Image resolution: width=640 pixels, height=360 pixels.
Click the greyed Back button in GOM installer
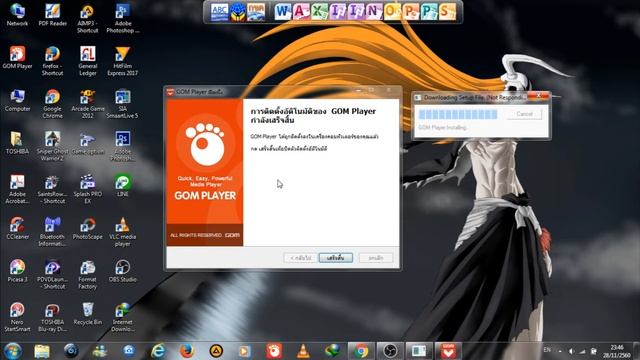tap(300, 258)
